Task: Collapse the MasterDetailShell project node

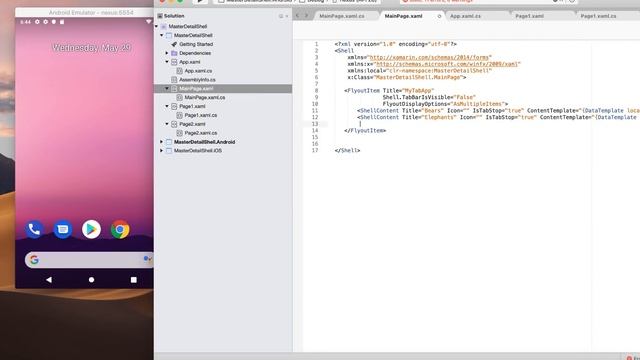Action: (x=162, y=36)
